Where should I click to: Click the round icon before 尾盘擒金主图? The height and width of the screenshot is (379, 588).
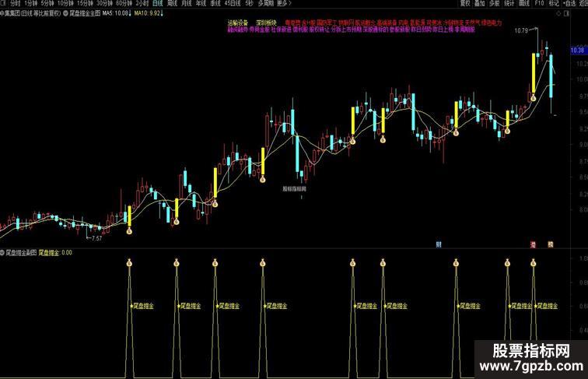point(65,13)
